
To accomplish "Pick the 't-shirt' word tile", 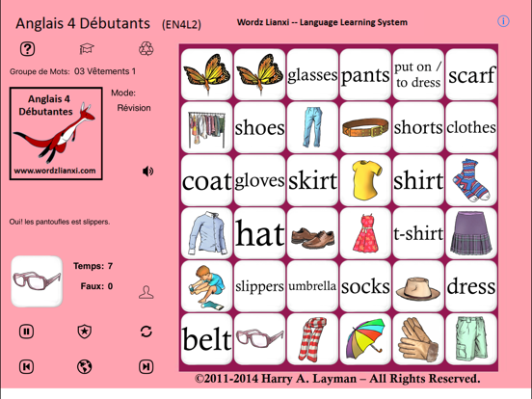I will tap(418, 233).
